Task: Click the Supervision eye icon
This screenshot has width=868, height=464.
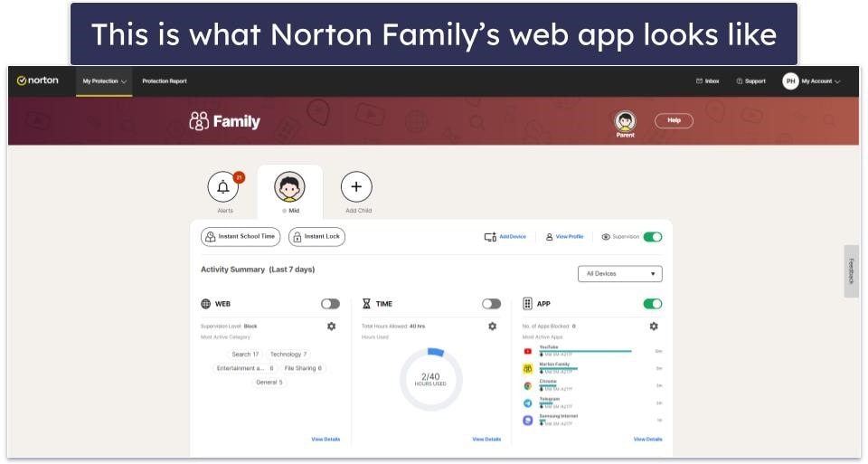Action: 606,237
